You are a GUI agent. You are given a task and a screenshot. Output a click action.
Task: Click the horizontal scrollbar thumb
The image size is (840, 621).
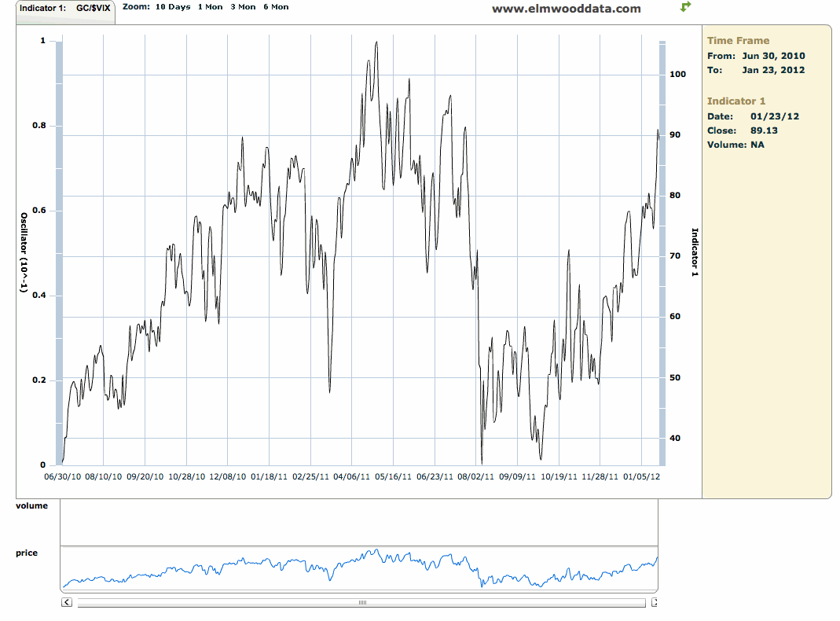click(x=361, y=602)
